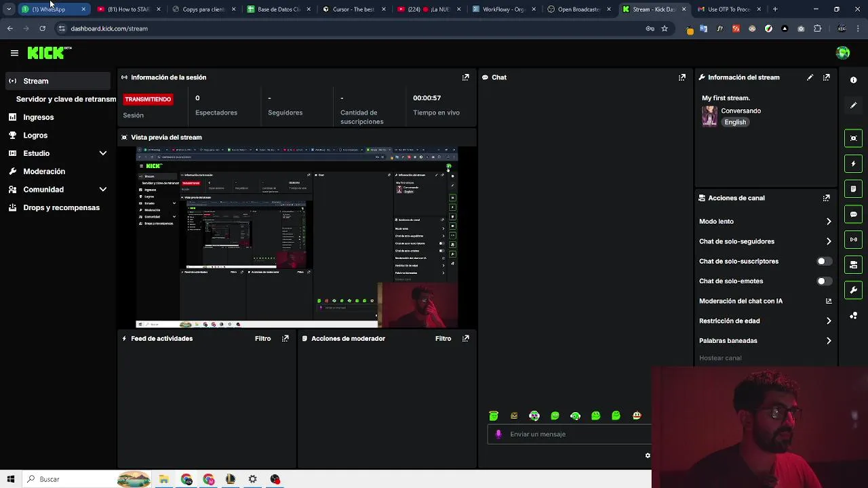Image resolution: width=868 pixels, height=488 pixels.
Task: Click the purple microphone icon in chat box
Action: tap(498, 434)
